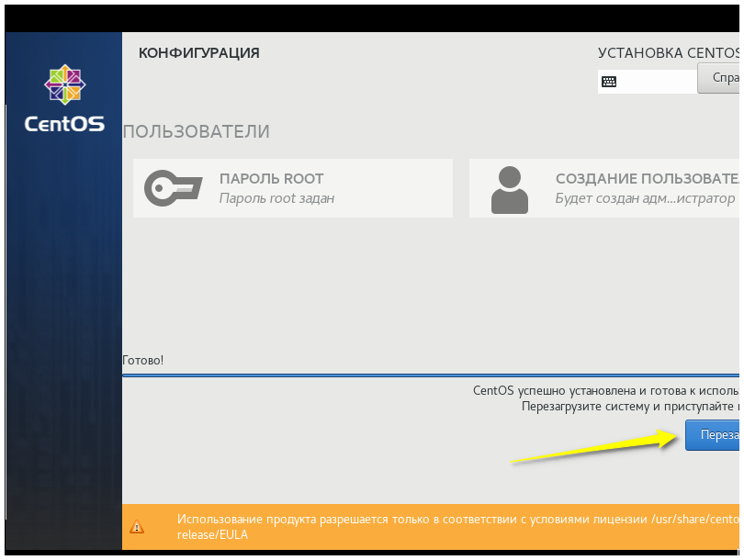The width and height of the screenshot is (744, 560).
Task: Open СОЗДАНИЕ ПОЛЬЗОВАТЕЛЯ settings
Action: point(604,188)
